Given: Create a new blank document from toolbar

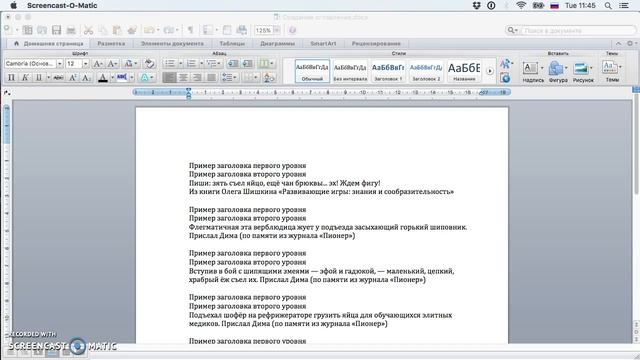Looking at the screenshot, I should [x=7, y=30].
